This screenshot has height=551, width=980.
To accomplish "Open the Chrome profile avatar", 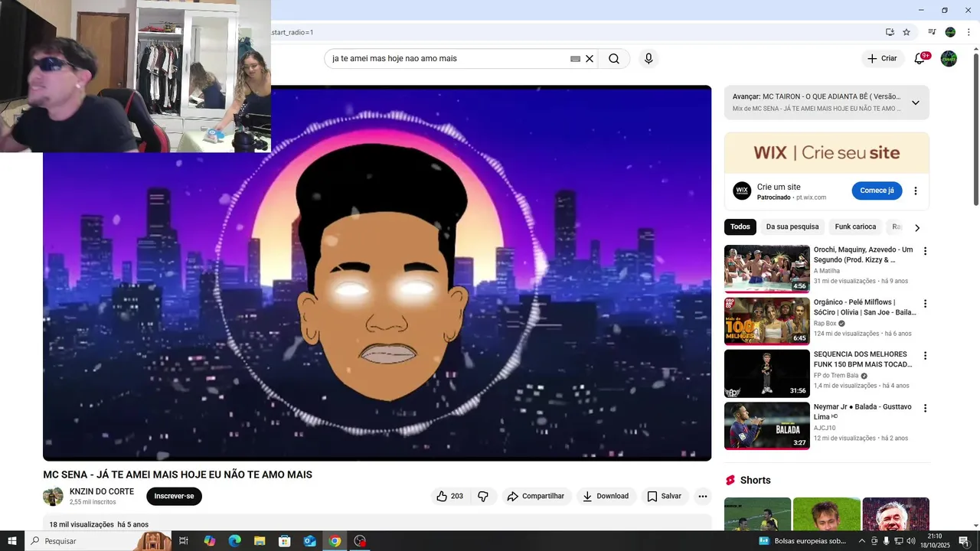I will 950,32.
